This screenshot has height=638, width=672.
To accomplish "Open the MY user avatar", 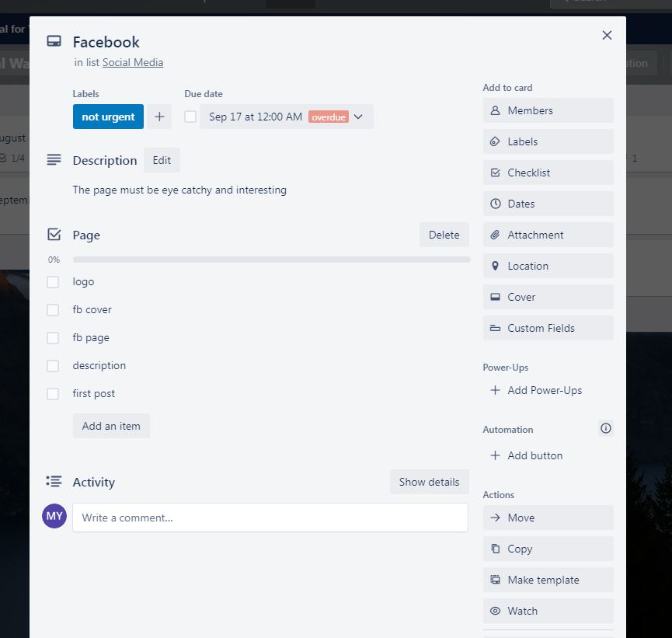I will pyautogui.click(x=54, y=516).
